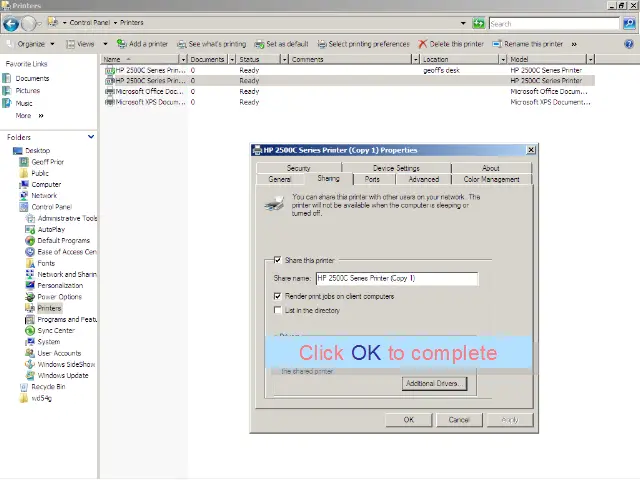Toggle Render print jobs on client computers
The image size is (640, 480).
click(278, 296)
